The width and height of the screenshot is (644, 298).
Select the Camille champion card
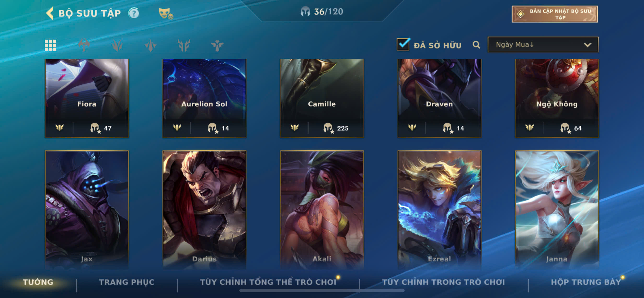[322, 98]
